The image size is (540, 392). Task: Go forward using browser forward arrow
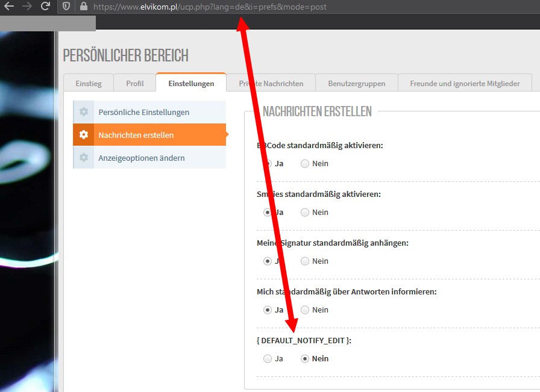pos(27,6)
